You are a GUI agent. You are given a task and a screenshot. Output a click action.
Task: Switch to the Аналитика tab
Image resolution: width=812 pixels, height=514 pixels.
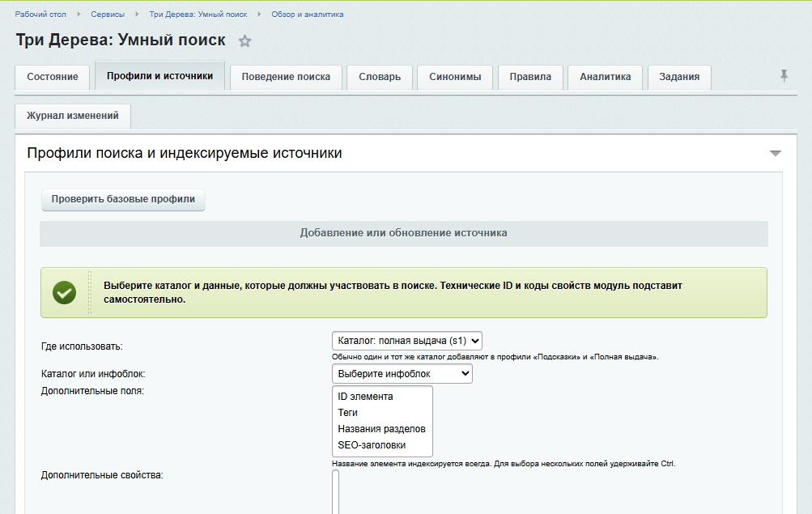[605, 77]
